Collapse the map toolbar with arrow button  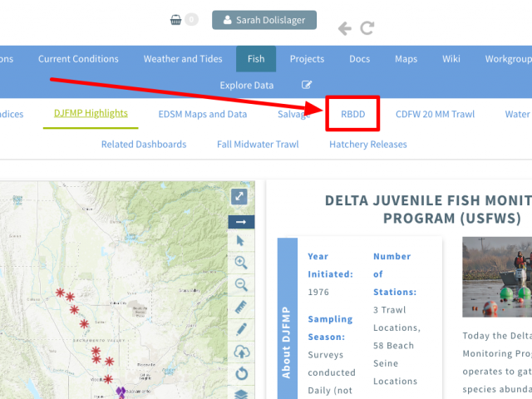(241, 222)
